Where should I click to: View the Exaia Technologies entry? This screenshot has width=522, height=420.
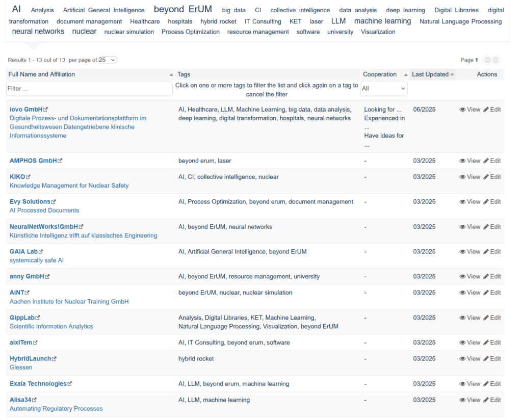tap(469, 384)
